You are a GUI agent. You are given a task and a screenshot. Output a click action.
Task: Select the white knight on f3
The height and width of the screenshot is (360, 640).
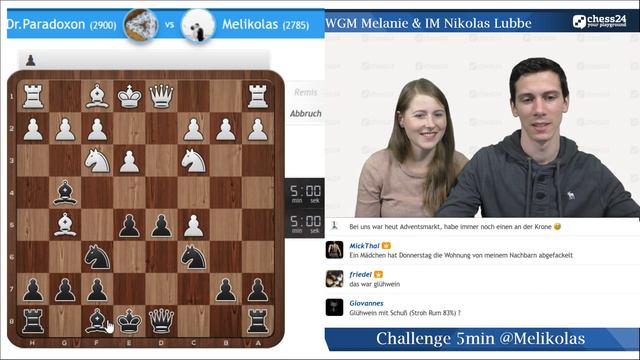[97, 161]
